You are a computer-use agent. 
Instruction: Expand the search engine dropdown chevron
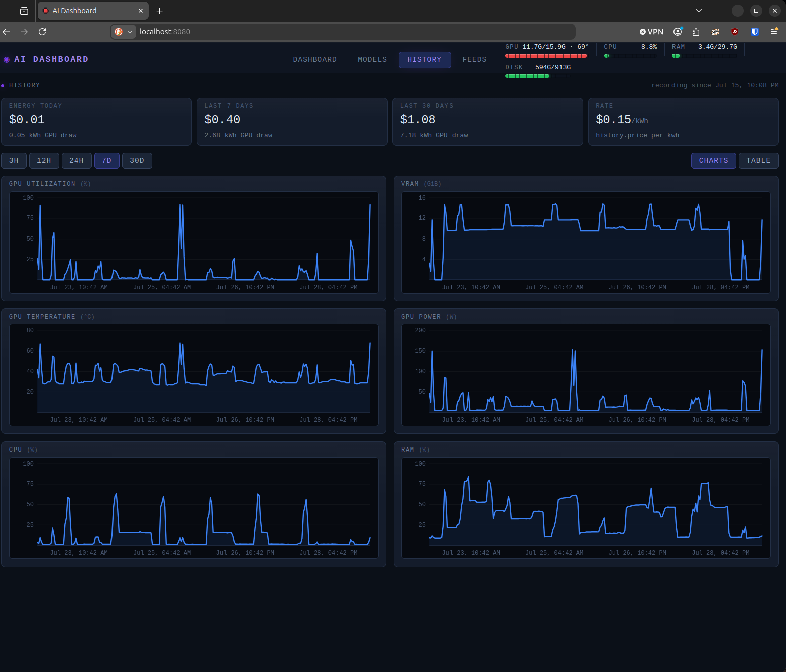130,32
